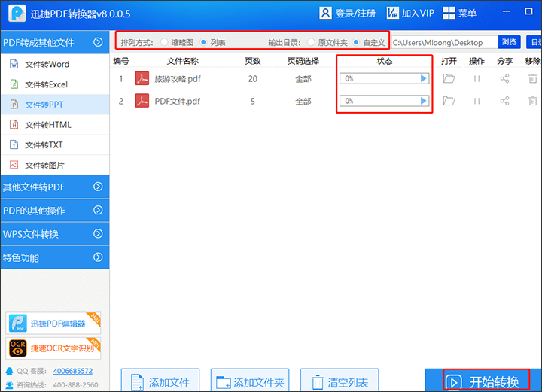
Task: Click the 迅捷PDF转换器 app logo
Action: tap(17, 13)
